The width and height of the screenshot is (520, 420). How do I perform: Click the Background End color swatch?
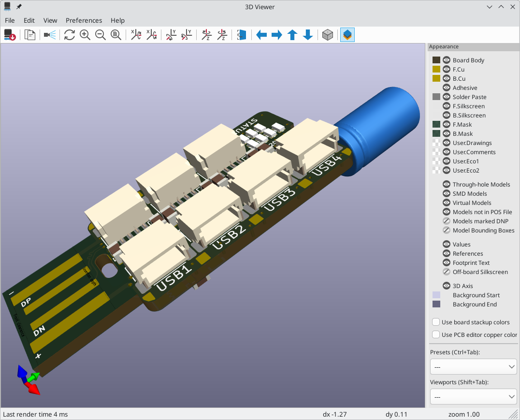click(436, 304)
